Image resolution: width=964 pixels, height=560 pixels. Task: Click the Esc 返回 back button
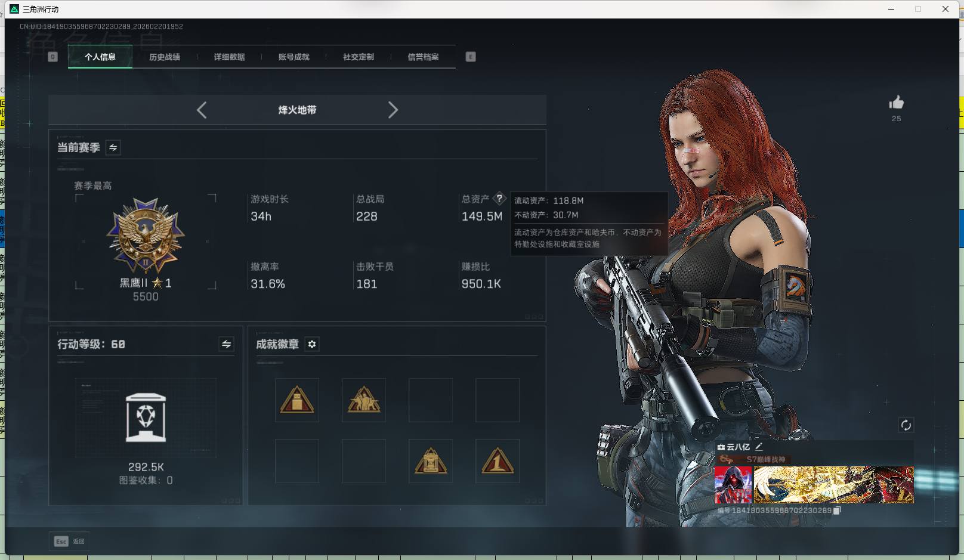point(69,542)
